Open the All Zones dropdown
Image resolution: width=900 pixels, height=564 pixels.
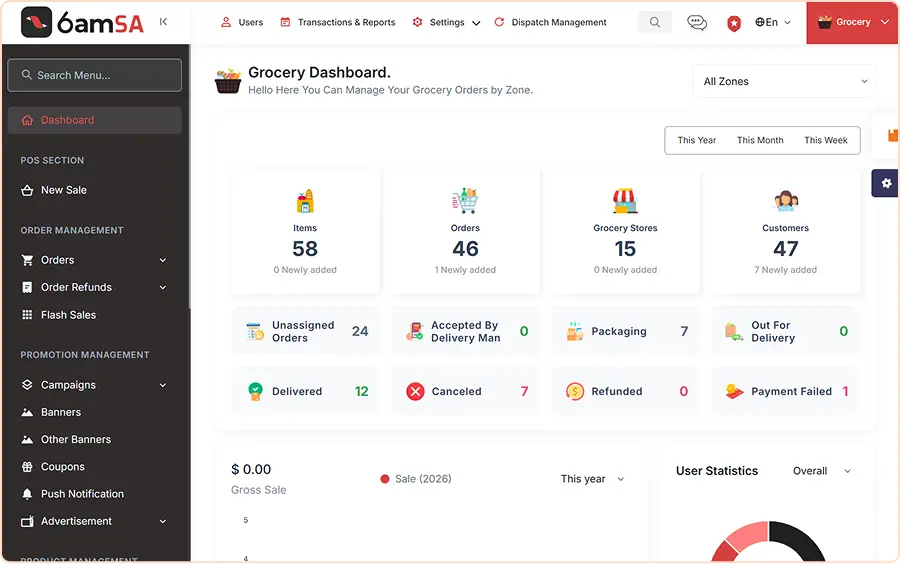coord(785,81)
